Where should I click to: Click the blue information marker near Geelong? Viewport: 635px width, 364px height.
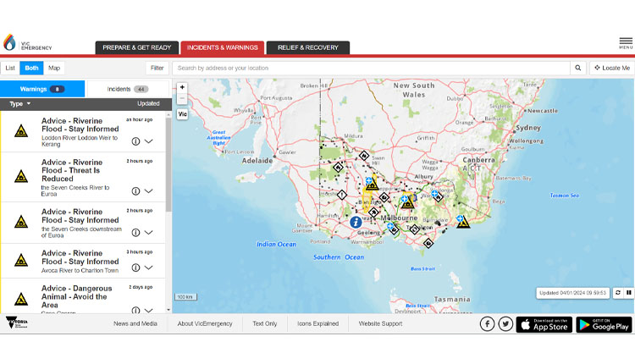tap(356, 222)
